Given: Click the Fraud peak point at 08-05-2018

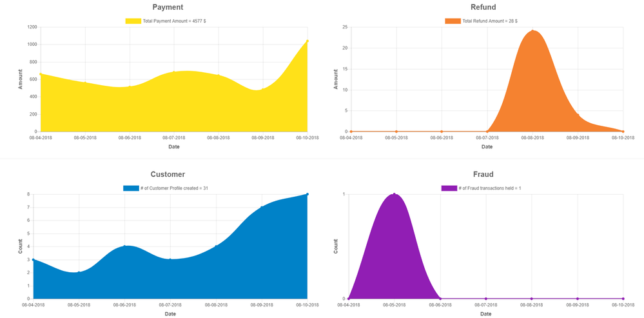Looking at the screenshot, I should coord(395,194).
